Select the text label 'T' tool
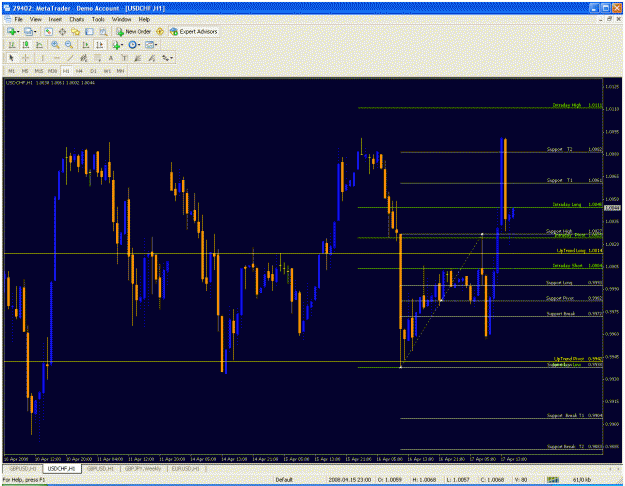Screen dimensions: 625x486 coord(124,58)
